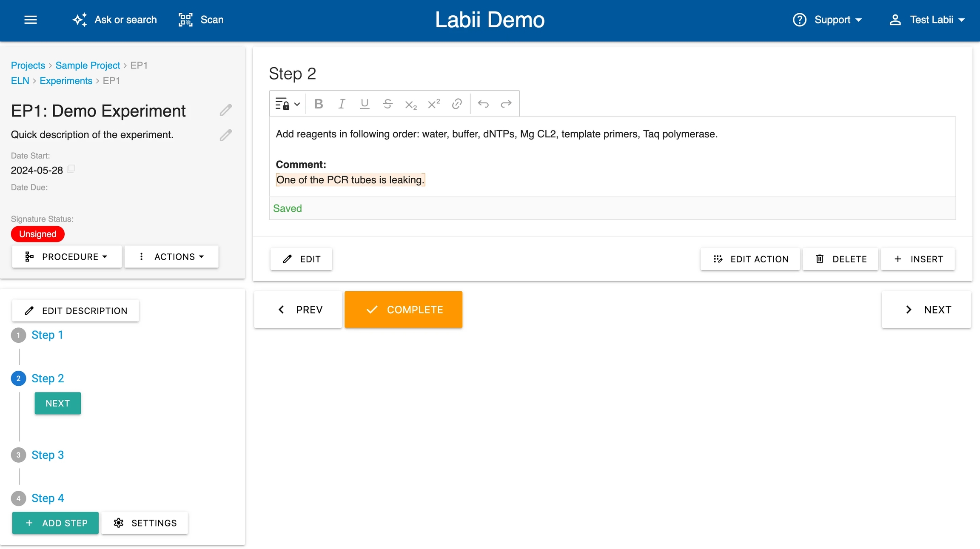
Task: Select Step 3 in the step list
Action: click(48, 455)
